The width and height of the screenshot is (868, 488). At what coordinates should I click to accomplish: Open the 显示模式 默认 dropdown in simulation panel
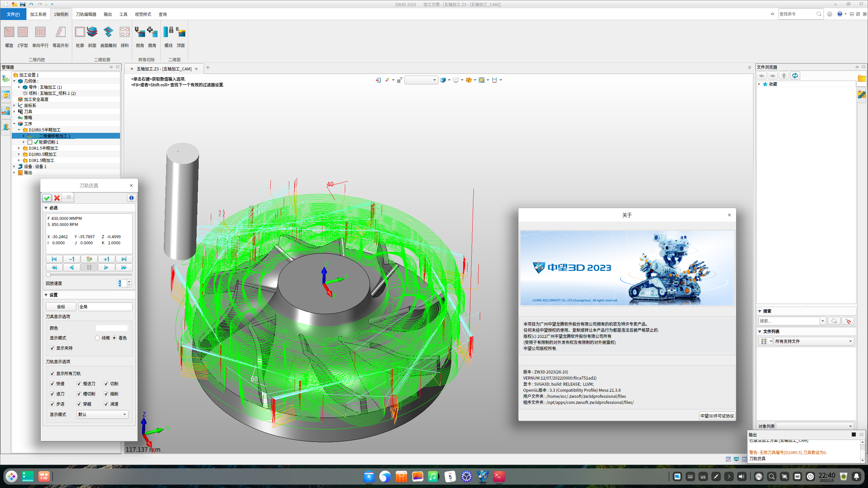102,414
